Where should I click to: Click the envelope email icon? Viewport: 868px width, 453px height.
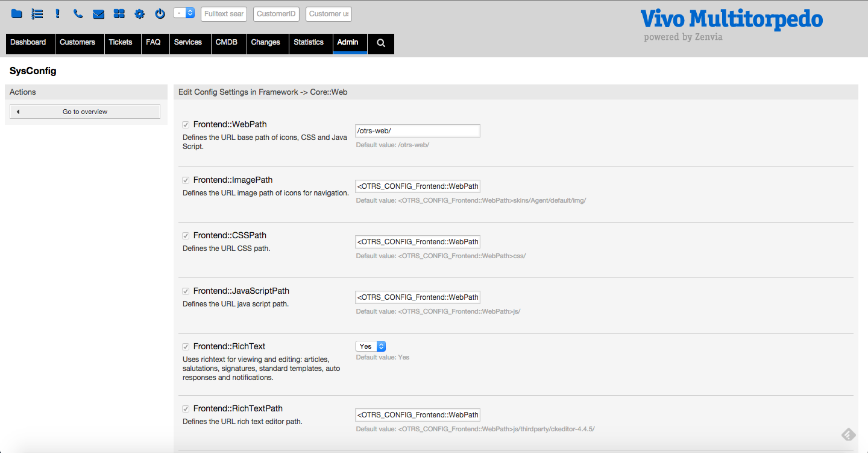(x=98, y=14)
